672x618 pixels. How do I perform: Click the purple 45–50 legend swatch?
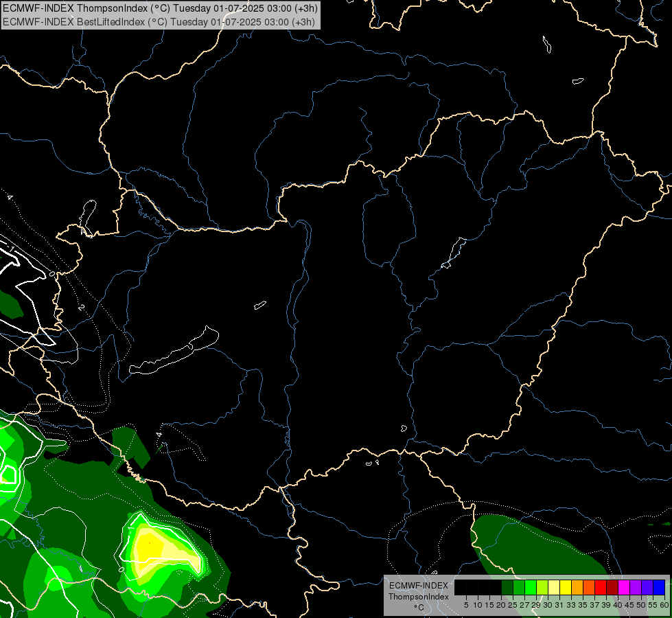636,587
